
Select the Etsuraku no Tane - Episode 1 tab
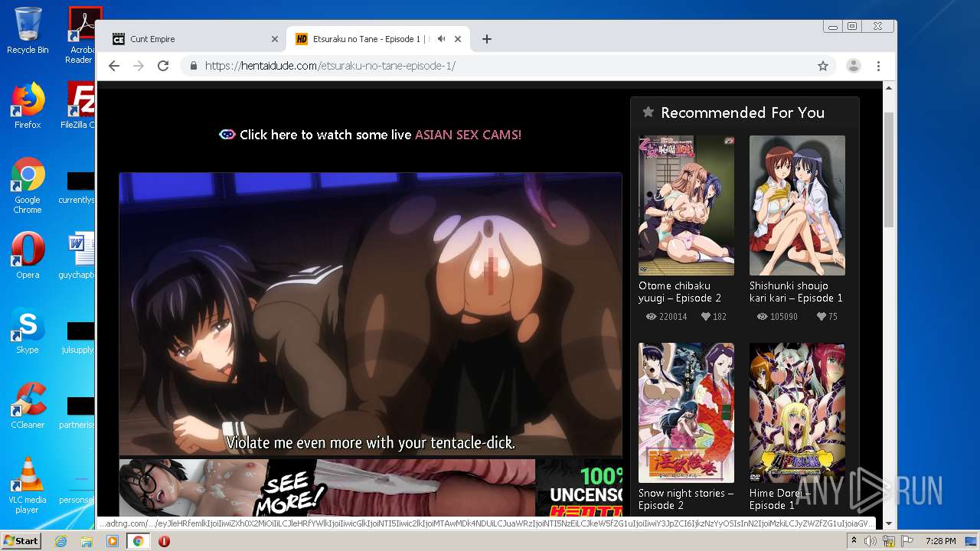click(x=377, y=39)
